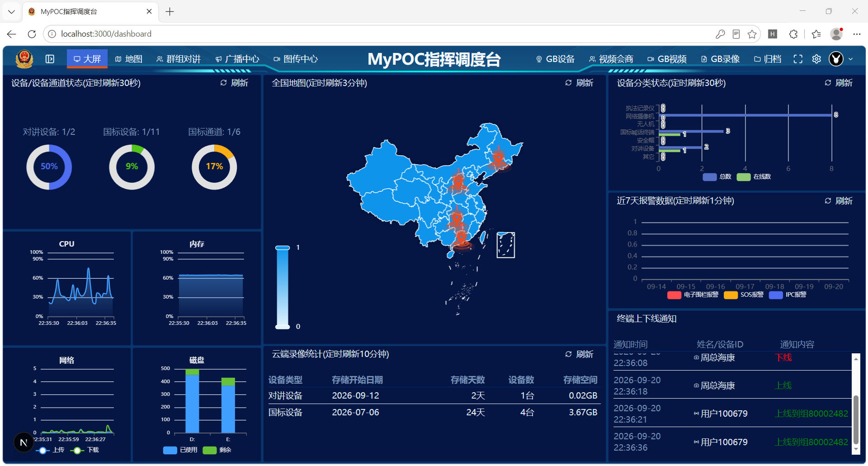
Task: Toggle the red 电子围栏报警 legend swatch
Action: tap(674, 295)
